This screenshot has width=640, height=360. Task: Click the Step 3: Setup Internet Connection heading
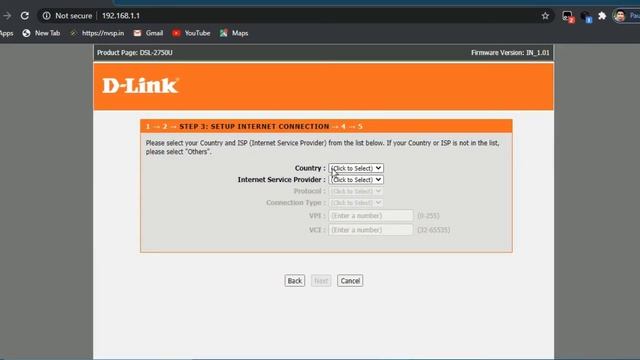[254, 127]
